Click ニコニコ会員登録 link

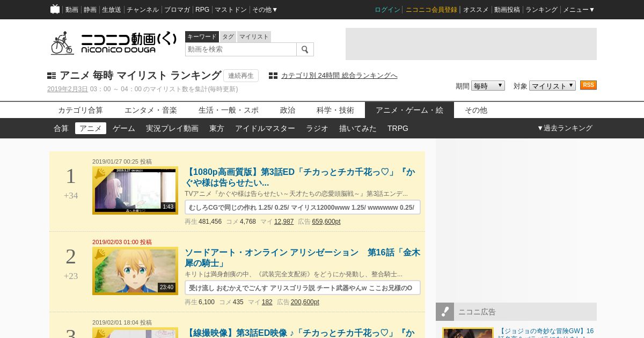tap(431, 10)
